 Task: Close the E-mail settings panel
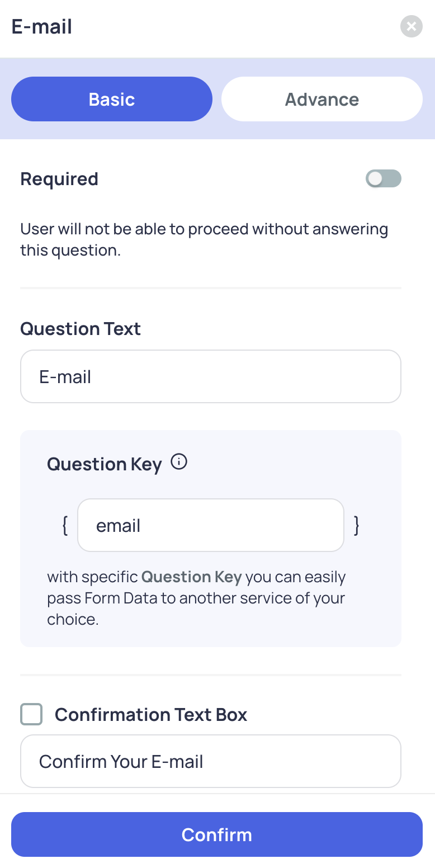coord(411,26)
